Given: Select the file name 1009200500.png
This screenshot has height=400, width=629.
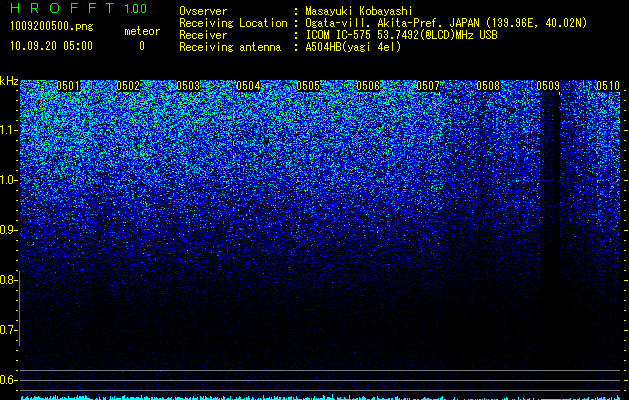Looking at the screenshot, I should 51,27.
